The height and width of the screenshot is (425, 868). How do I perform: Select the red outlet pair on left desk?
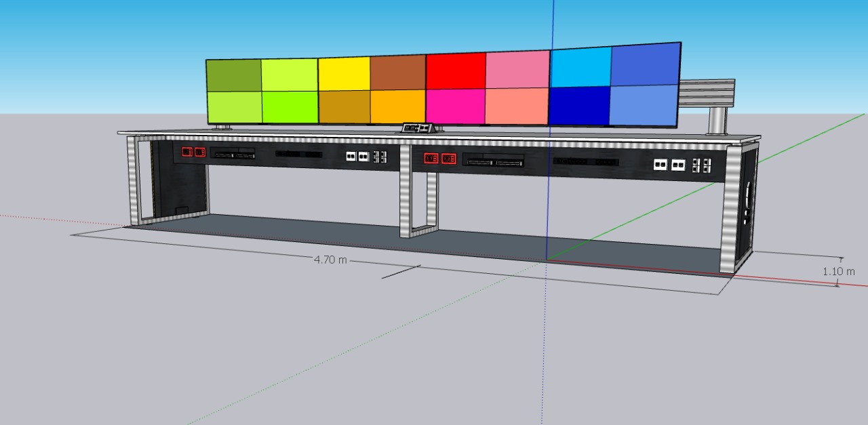coord(193,152)
